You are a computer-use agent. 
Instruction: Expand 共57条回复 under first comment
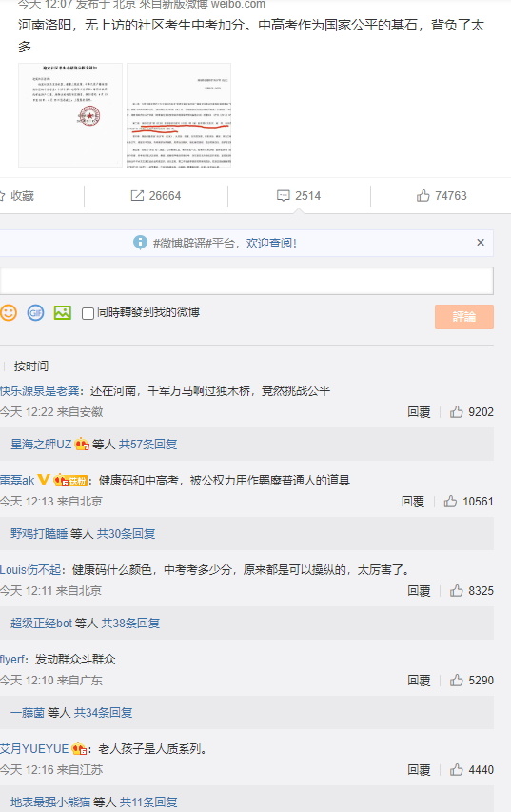click(148, 445)
